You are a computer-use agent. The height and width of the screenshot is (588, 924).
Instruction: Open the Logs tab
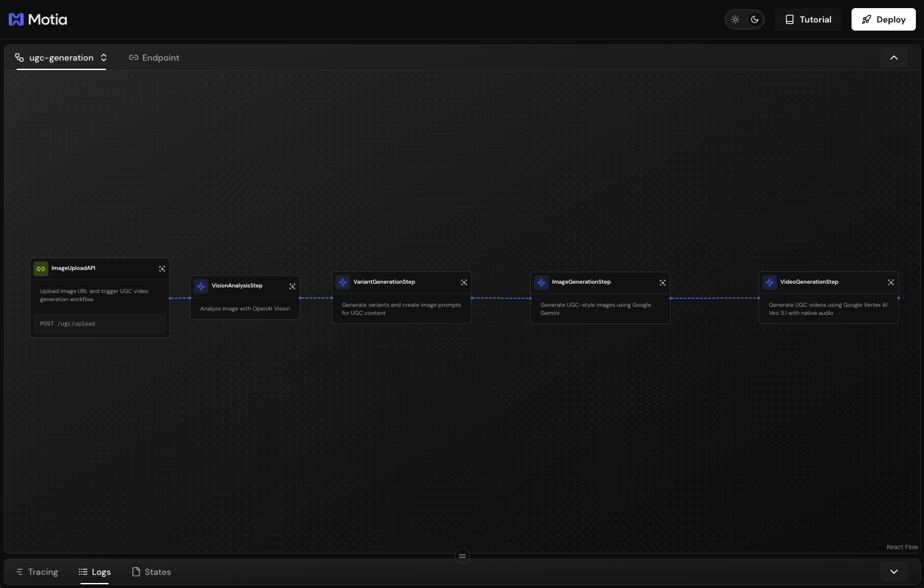pyautogui.click(x=94, y=572)
